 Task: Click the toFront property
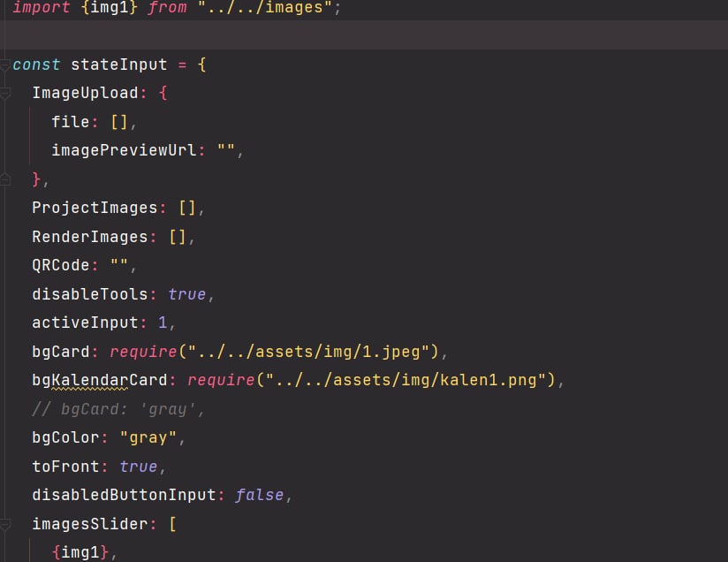click(65, 467)
